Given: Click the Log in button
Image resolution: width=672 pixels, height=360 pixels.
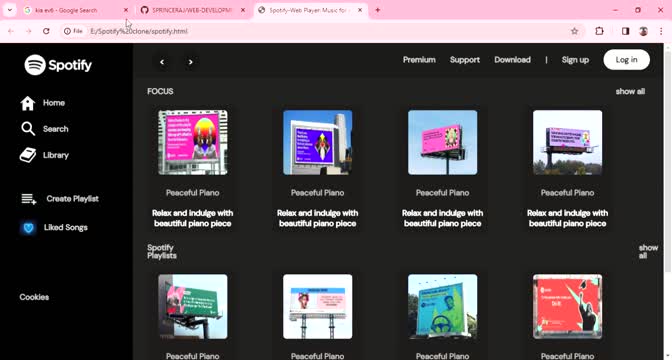Looking at the screenshot, I should (627, 60).
